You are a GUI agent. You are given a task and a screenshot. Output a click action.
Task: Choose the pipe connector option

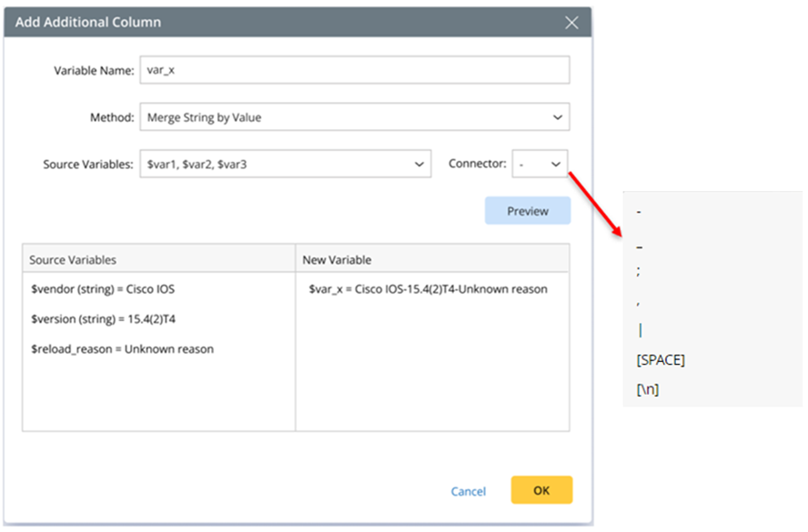pyautogui.click(x=640, y=329)
